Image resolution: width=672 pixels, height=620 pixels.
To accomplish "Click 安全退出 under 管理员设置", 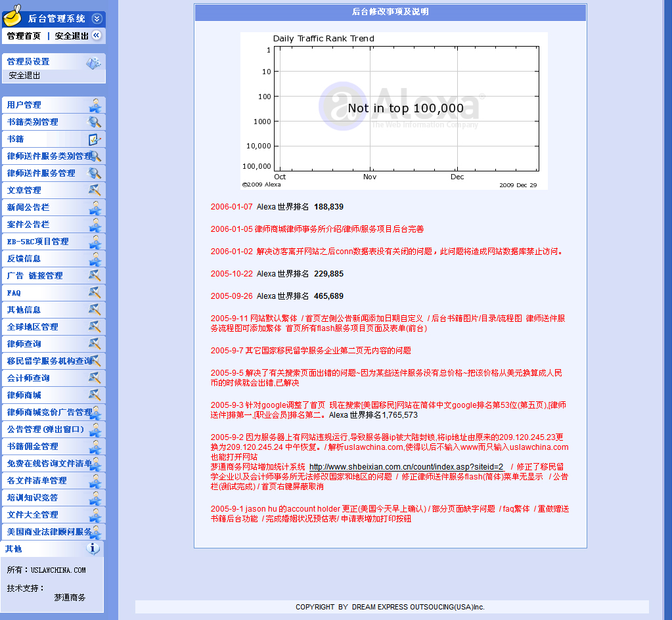I will coord(24,76).
